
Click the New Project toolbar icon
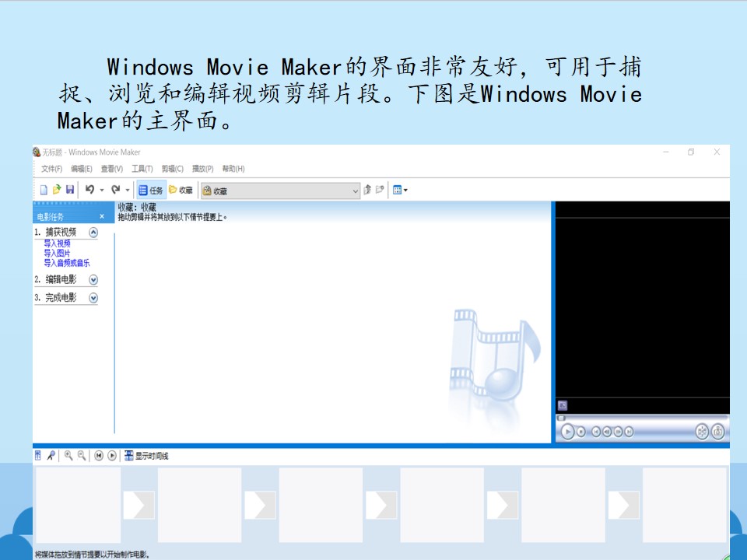(44, 190)
